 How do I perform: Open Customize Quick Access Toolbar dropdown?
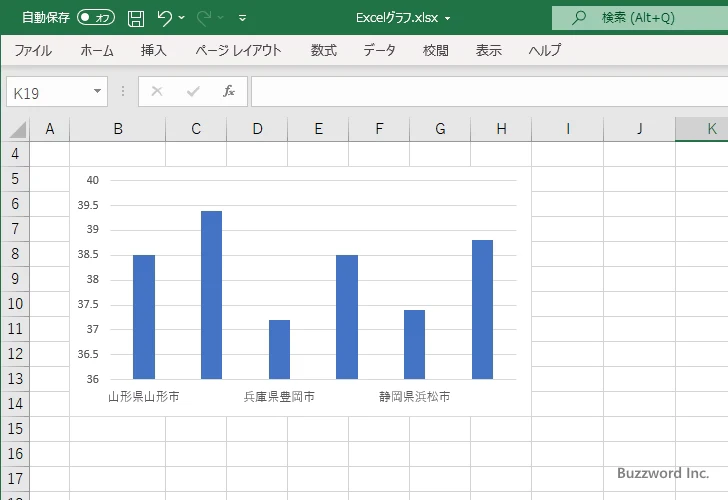[x=242, y=18]
